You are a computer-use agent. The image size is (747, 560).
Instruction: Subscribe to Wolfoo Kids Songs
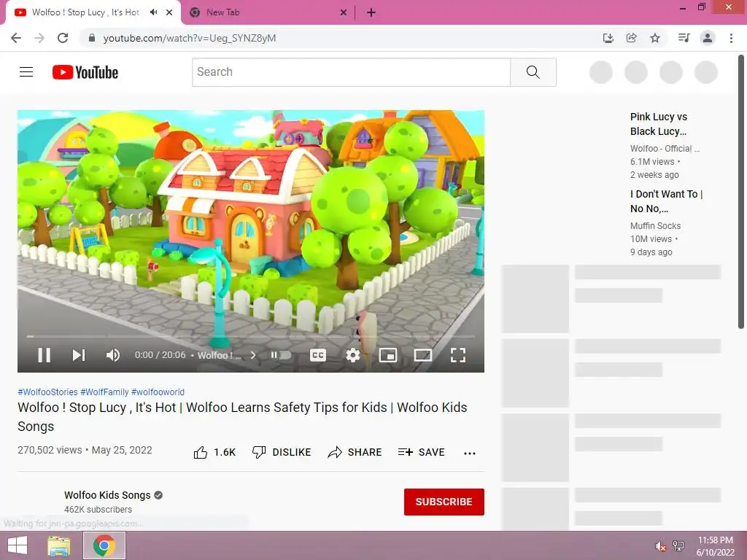[x=444, y=502]
